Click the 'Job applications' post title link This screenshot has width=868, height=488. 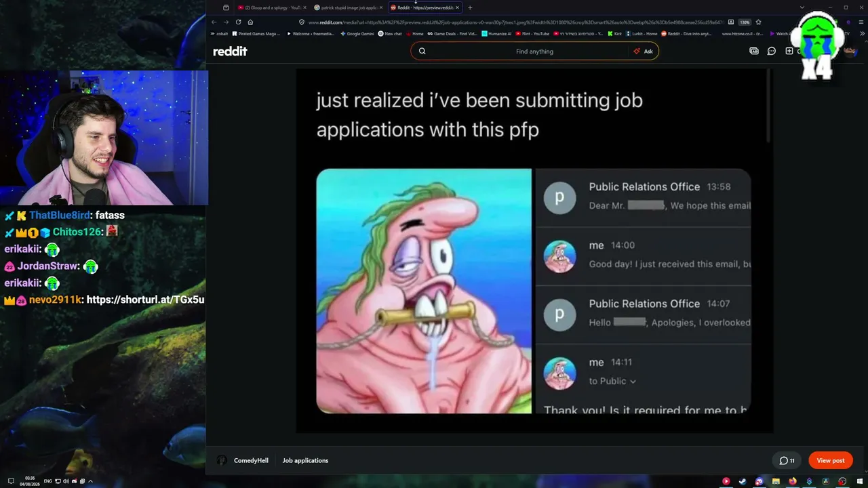(x=305, y=461)
